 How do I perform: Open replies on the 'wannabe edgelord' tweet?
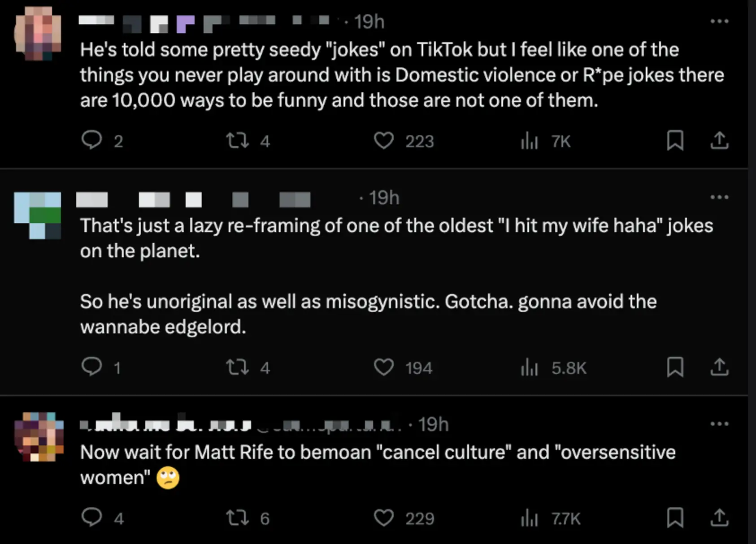[x=93, y=367]
